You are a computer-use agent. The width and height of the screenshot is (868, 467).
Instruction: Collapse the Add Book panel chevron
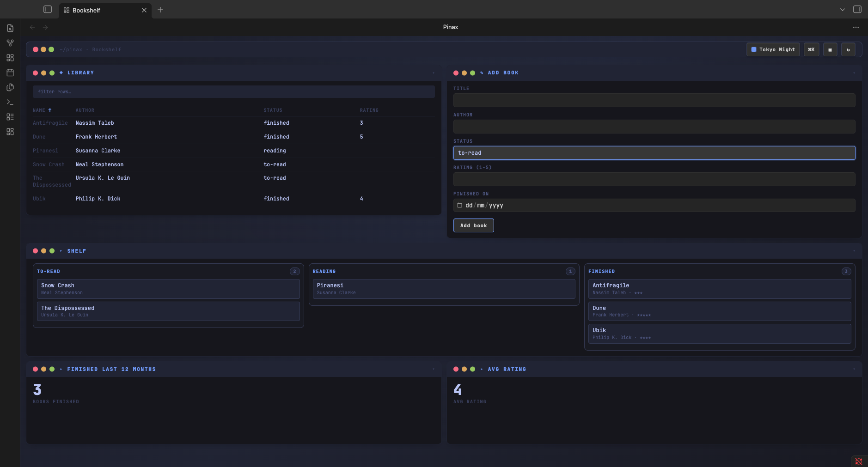854,73
